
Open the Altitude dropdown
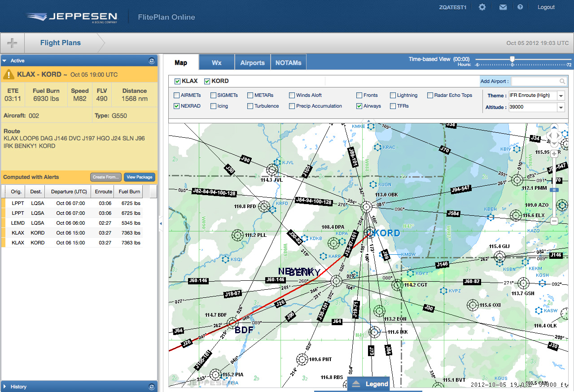[561, 107]
